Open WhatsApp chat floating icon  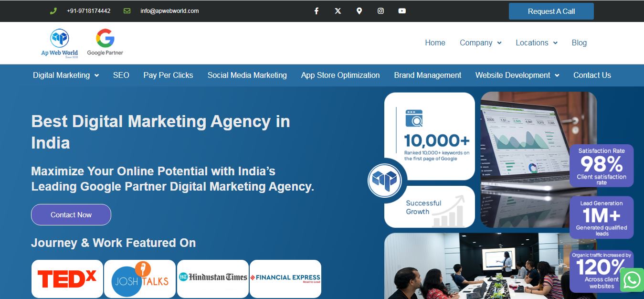point(632,280)
